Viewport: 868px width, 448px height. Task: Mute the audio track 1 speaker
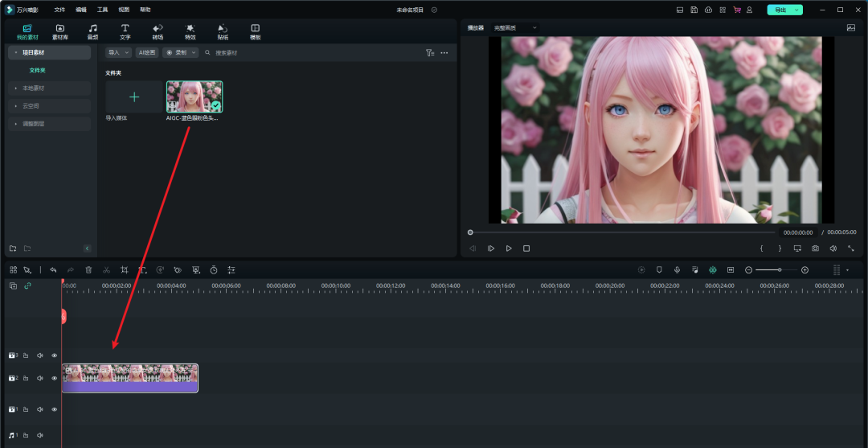click(x=39, y=435)
